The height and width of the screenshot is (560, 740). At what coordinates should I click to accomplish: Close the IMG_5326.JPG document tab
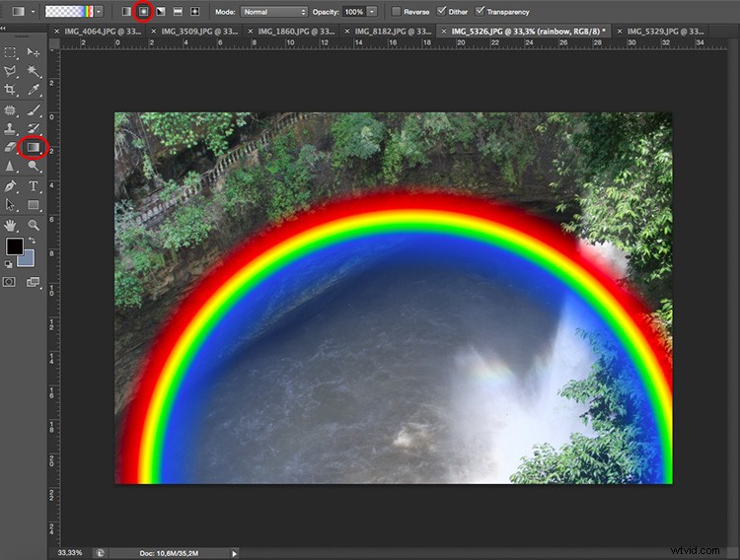(x=444, y=32)
